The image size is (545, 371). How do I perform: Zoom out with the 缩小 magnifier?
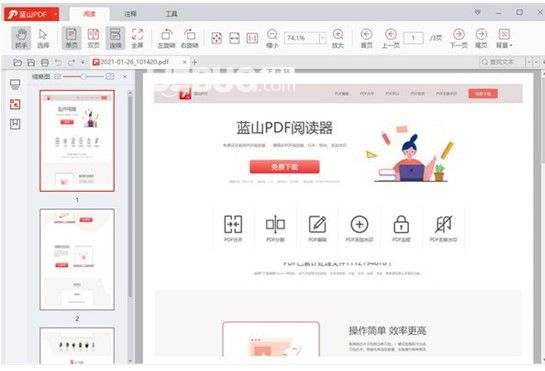pyautogui.click(x=272, y=38)
